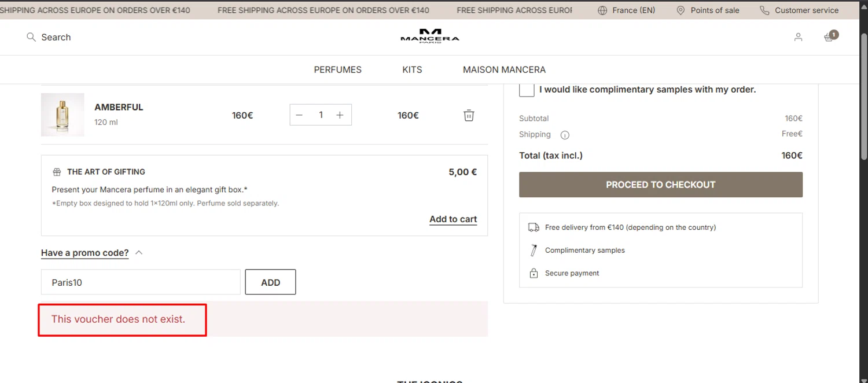Viewport: 868px width, 383px height.
Task: Click the globe icon beside France (EN)
Action: [602, 10]
